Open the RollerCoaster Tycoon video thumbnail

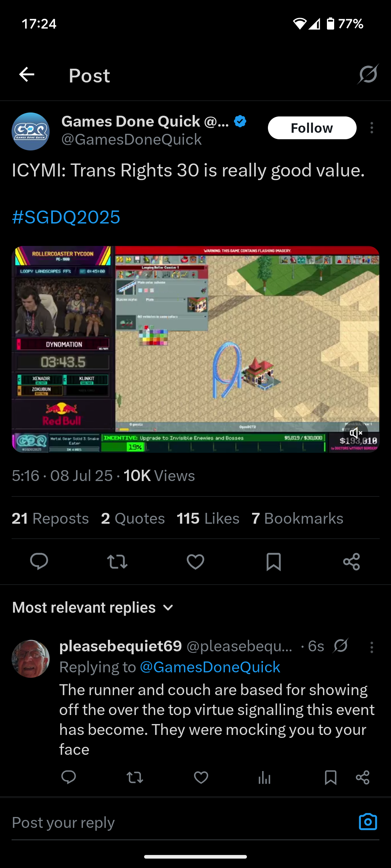tap(195, 349)
